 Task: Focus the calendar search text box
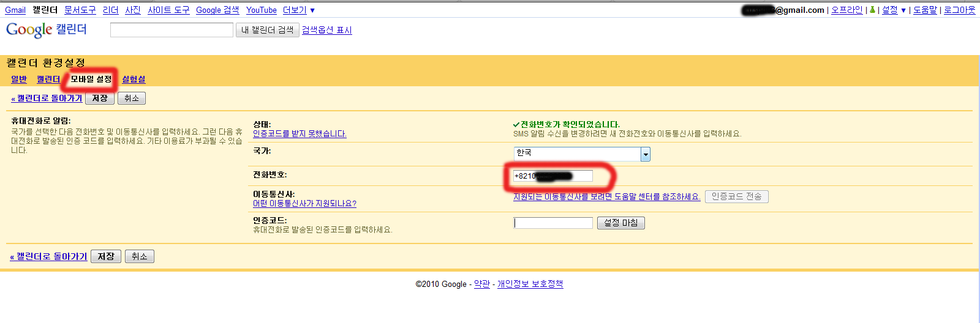point(171,30)
